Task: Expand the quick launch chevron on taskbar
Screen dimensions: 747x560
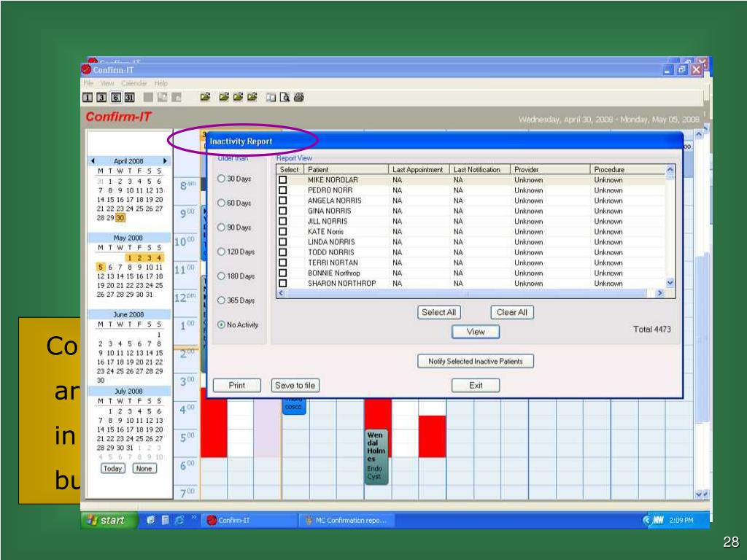Action: click(193, 517)
